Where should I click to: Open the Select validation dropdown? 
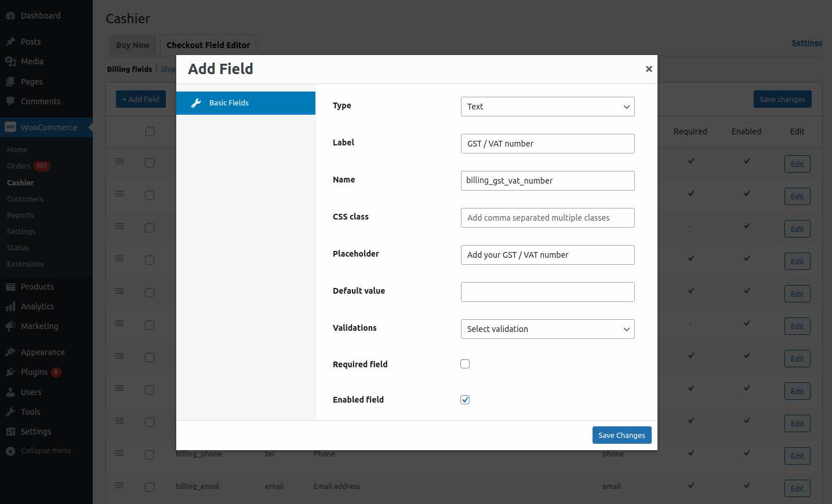pos(547,329)
